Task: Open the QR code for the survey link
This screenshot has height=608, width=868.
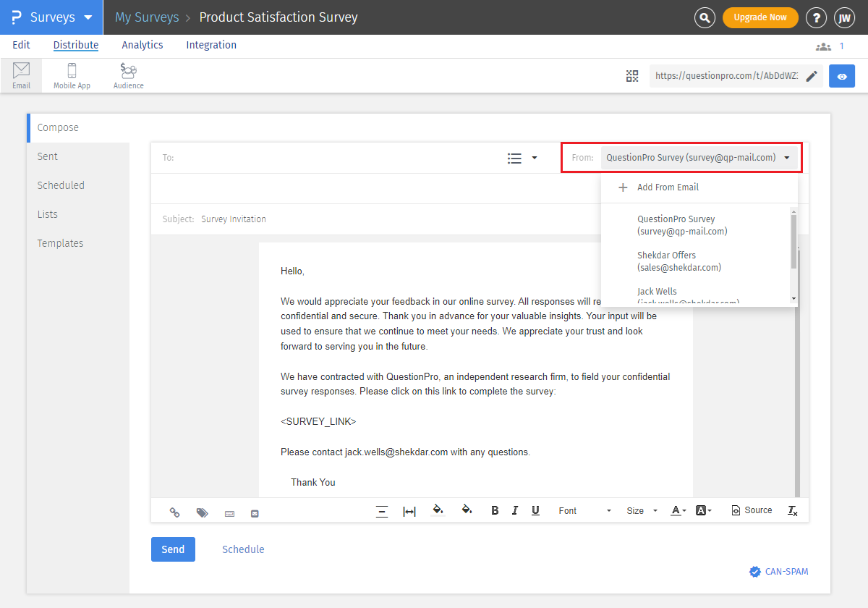Action: pyautogui.click(x=632, y=75)
